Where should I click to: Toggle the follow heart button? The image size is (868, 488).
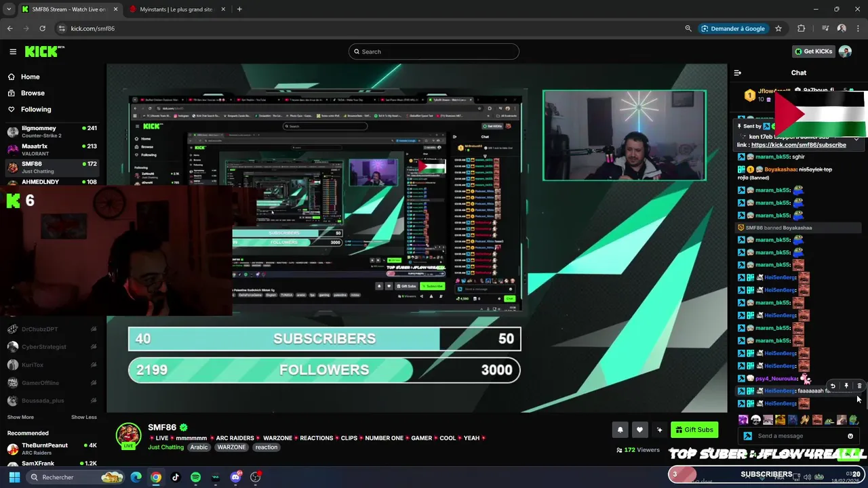pos(639,430)
